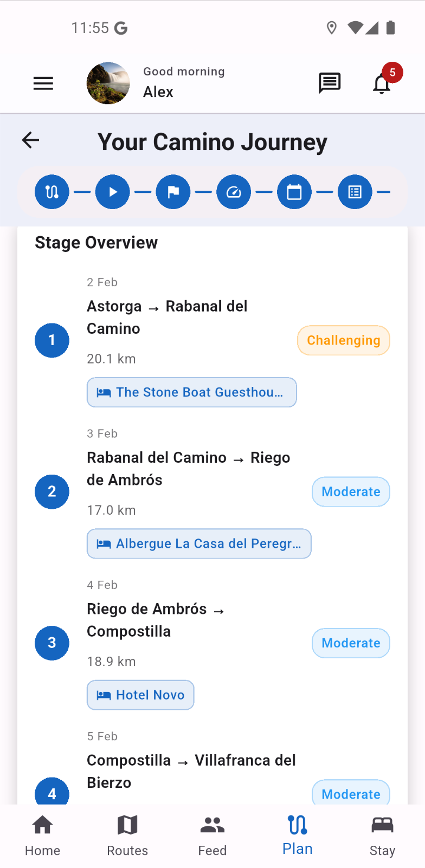Select the flag step in journey stepper

pos(173,192)
